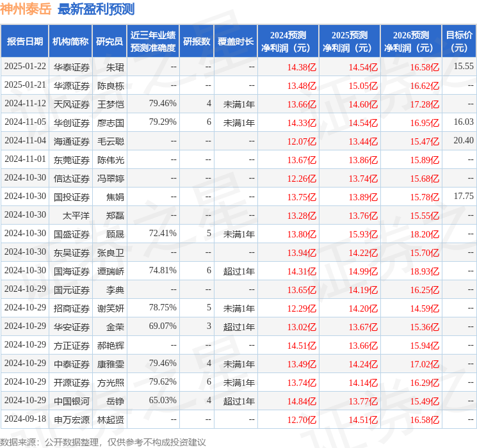The image size is (477, 448).
Task: Click accuracy value 72.41%
Action: tap(163, 233)
